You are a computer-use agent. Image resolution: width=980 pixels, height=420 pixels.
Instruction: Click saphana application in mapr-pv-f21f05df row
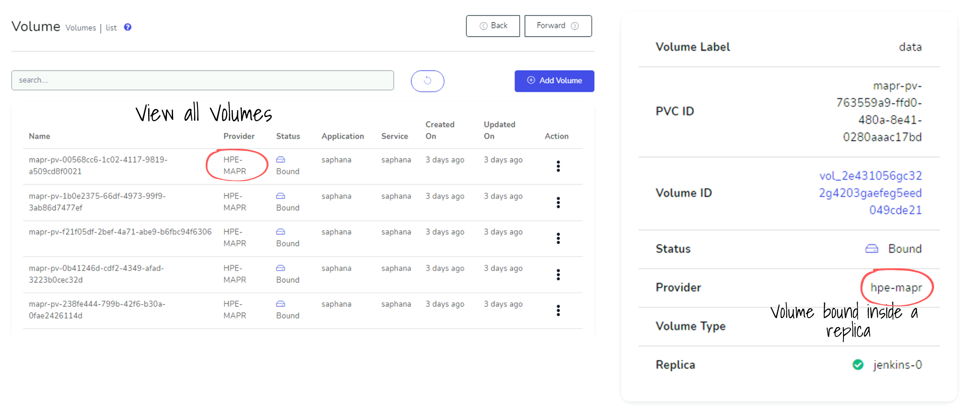pos(336,232)
